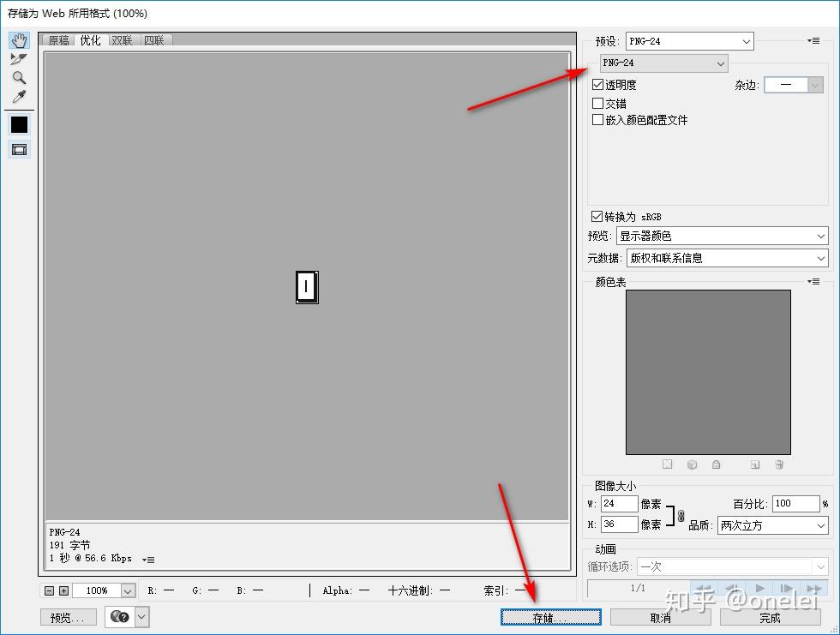Select the Eyedropper tool
Image resolution: width=840 pixels, height=635 pixels.
18,97
